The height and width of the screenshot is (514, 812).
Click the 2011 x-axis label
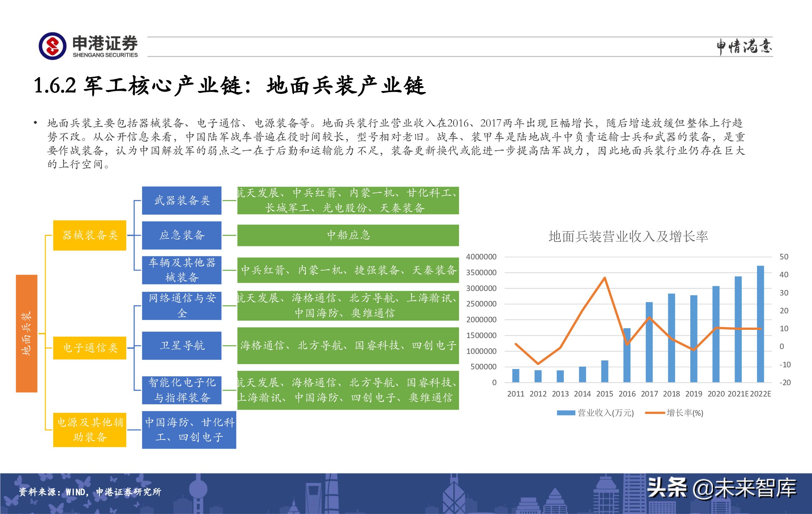click(x=516, y=394)
